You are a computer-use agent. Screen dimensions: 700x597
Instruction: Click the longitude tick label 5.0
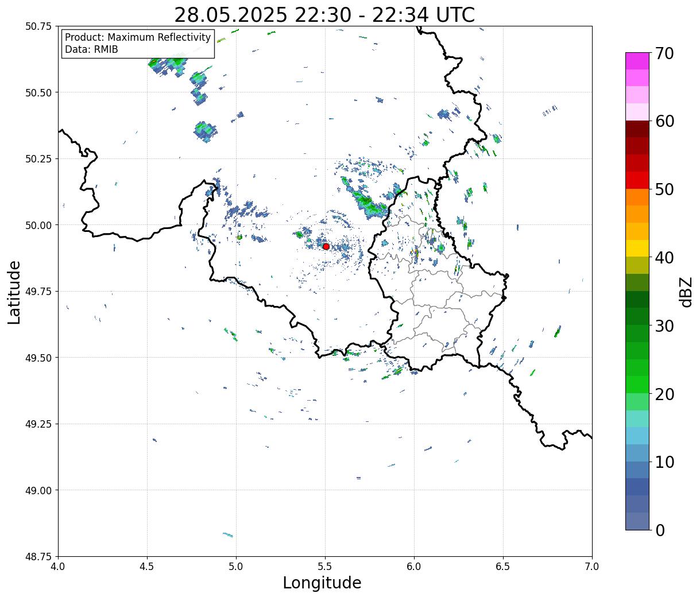236,567
